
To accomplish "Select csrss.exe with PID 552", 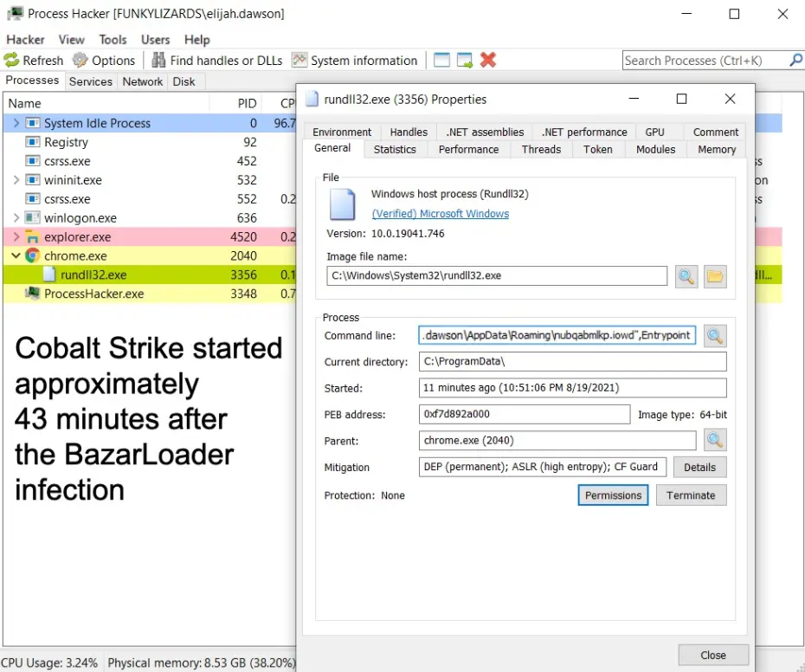I will 149,199.
